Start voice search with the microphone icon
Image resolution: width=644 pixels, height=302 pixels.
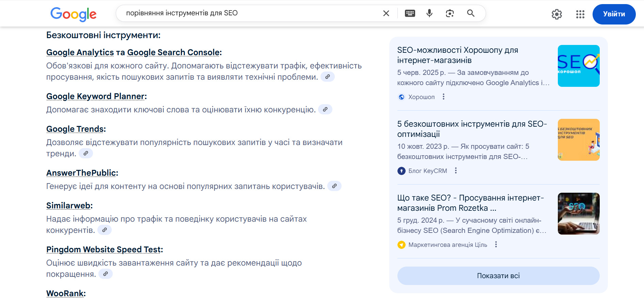click(429, 13)
